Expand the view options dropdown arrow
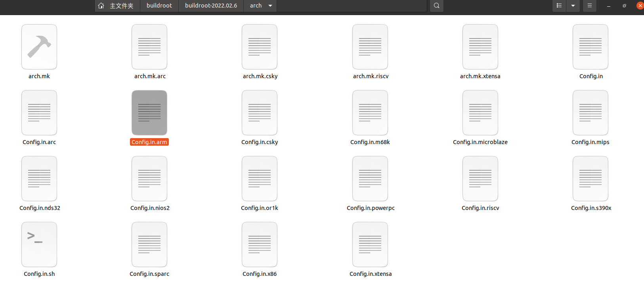Image resolution: width=644 pixels, height=308 pixels. [573, 6]
